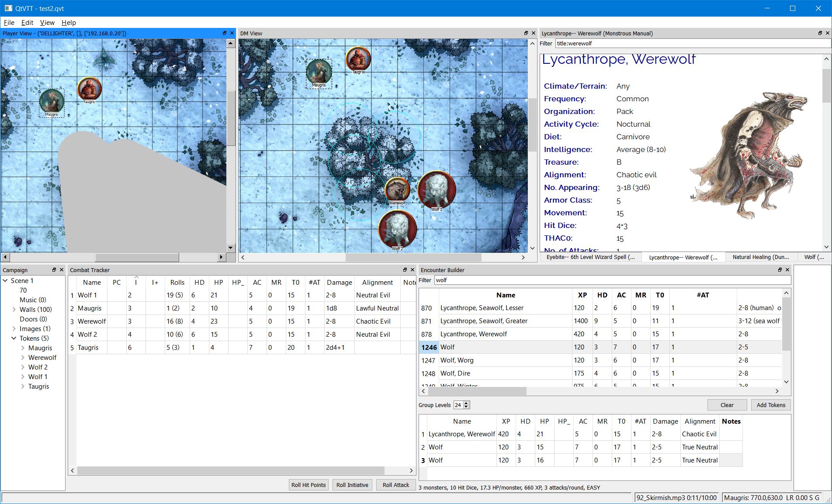Float the Combat Tracker panel
This screenshot has height=504, width=832.
pyautogui.click(x=405, y=270)
